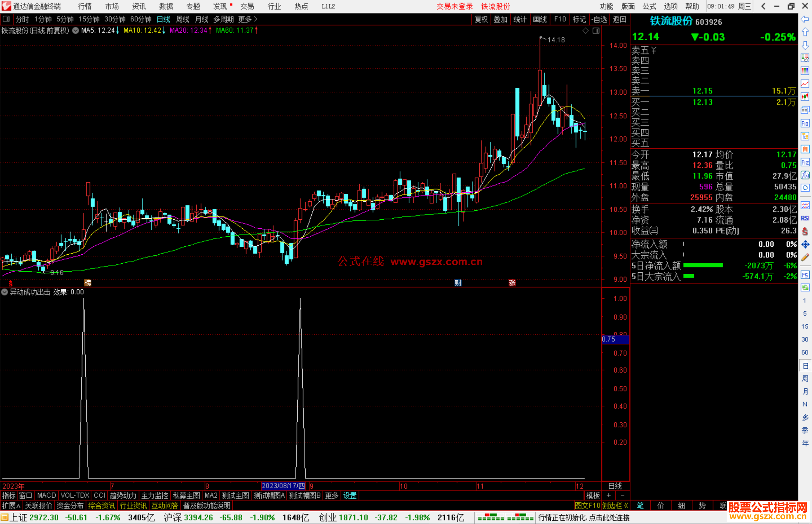This screenshot has width=812, height=524.
Task: Switch to the 周线 weekly tab
Action: pos(182,19)
